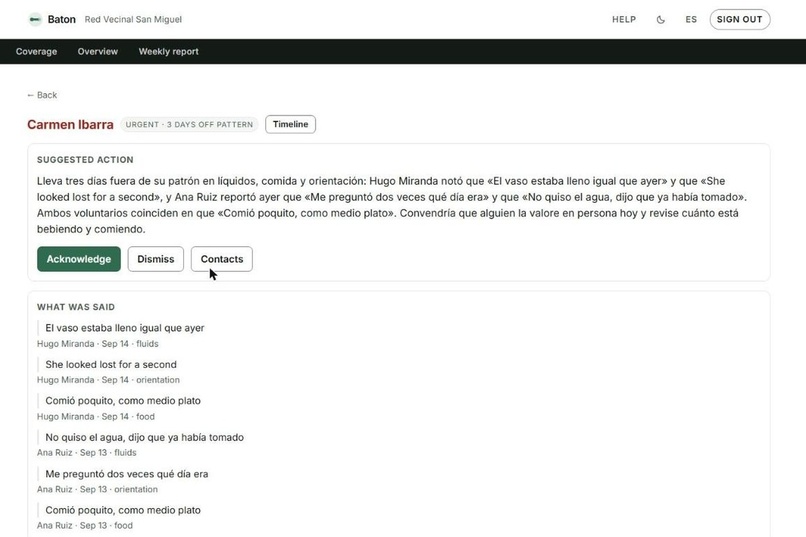Switch language with ES toggle
Screen dimensions: 806x537
691,20
